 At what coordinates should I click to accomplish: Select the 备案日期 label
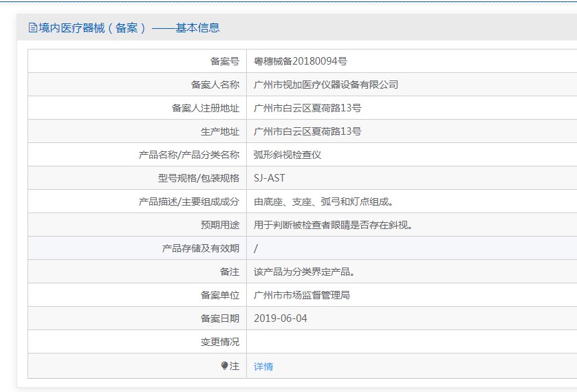click(220, 318)
